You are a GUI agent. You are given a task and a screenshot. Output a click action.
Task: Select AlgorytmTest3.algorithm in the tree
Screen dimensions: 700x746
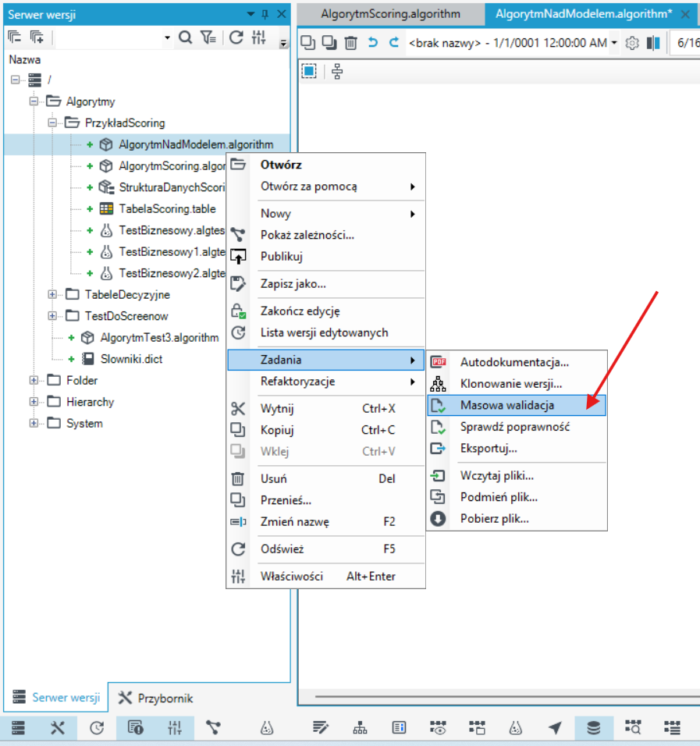coord(159,337)
